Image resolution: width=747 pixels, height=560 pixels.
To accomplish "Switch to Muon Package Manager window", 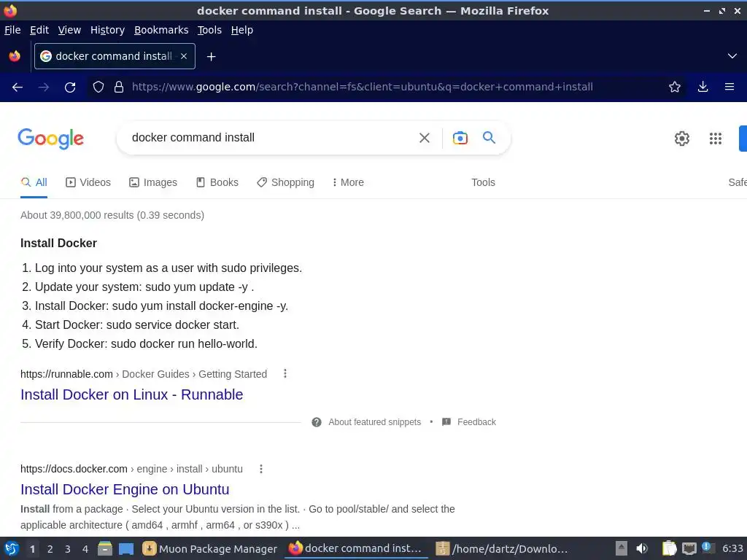I will click(210, 549).
